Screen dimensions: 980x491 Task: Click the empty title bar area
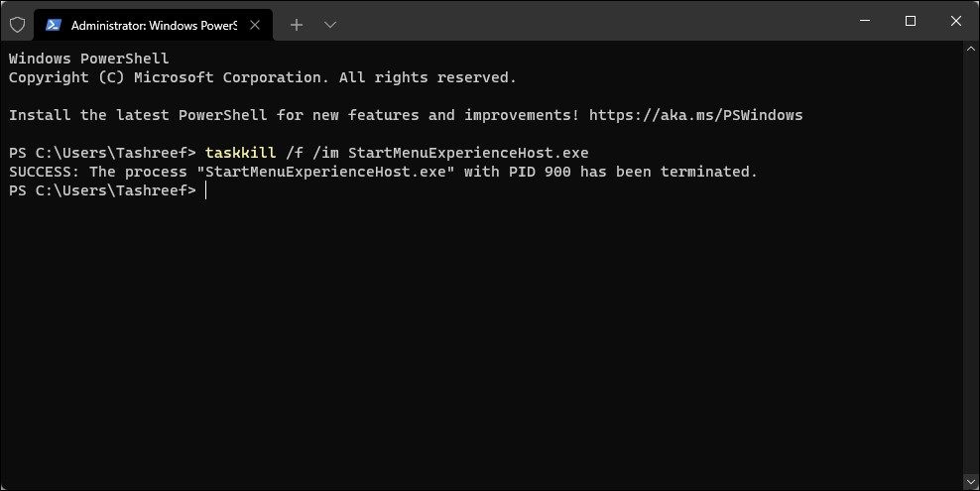point(595,22)
